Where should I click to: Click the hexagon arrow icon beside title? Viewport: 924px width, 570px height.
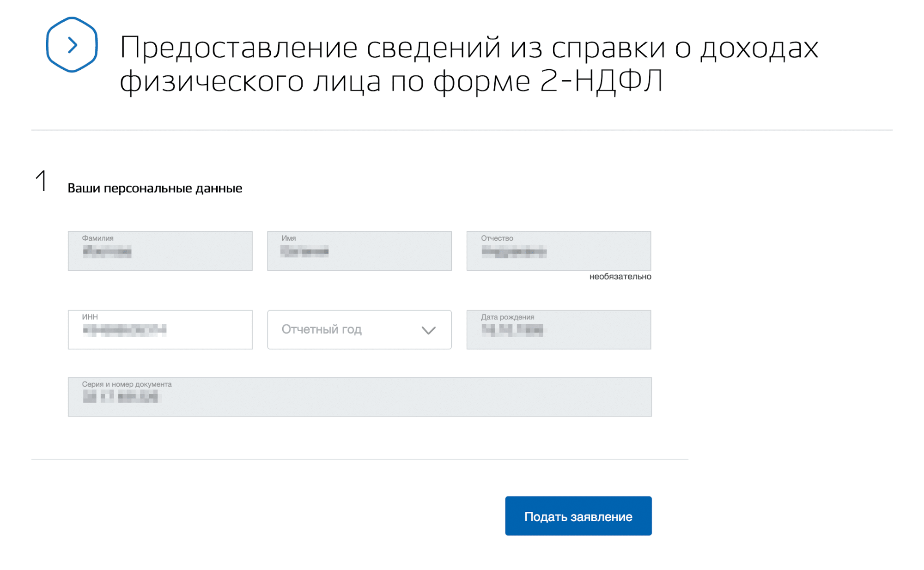72,45
